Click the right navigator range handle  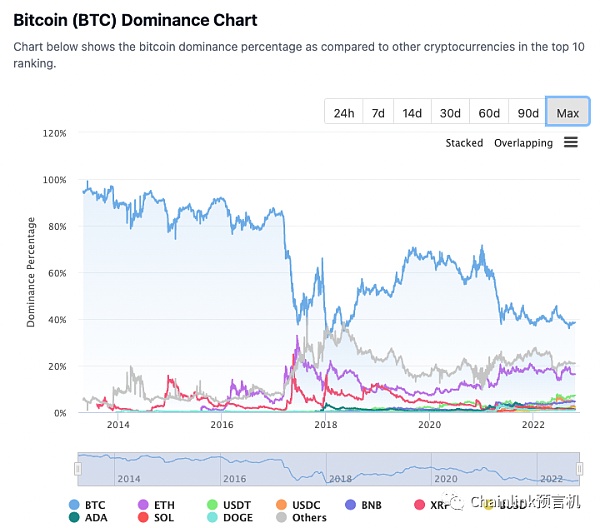[x=579, y=469]
